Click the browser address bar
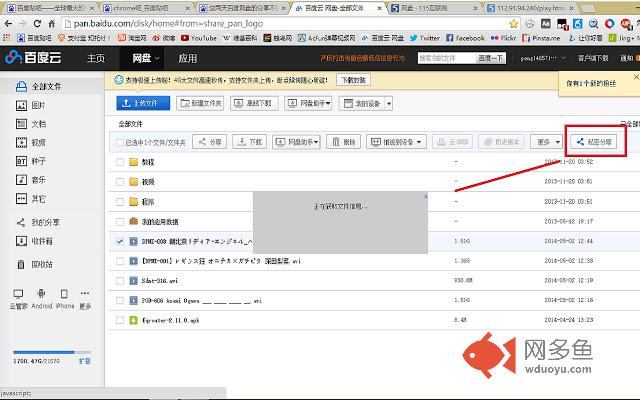 [x=286, y=24]
